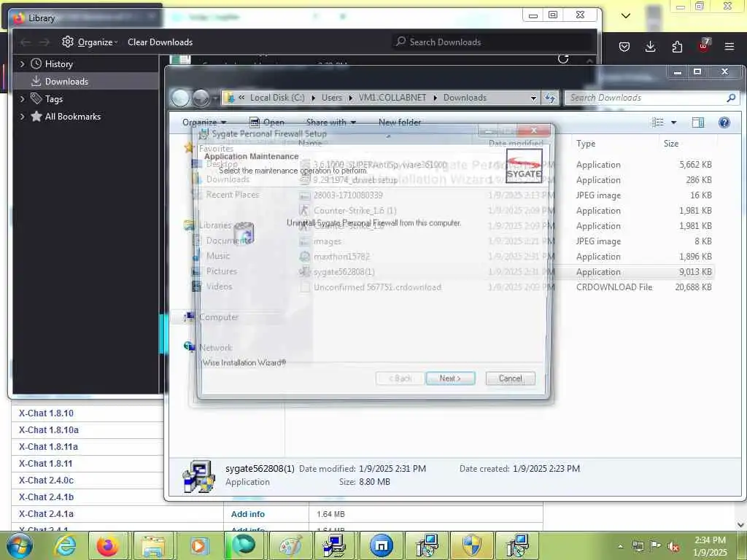This screenshot has height=560, width=747.
Task: Open the Share with dropdown
Action: coord(331,122)
